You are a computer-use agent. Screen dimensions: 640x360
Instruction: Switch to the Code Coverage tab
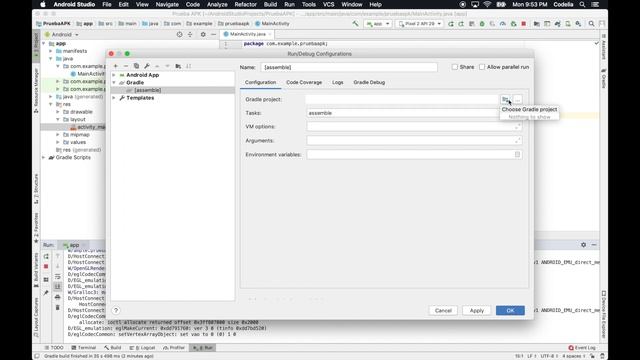coord(304,82)
